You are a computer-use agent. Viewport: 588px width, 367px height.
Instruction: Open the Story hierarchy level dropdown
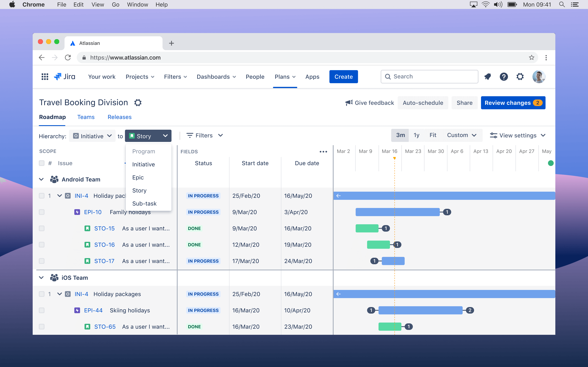point(148,136)
